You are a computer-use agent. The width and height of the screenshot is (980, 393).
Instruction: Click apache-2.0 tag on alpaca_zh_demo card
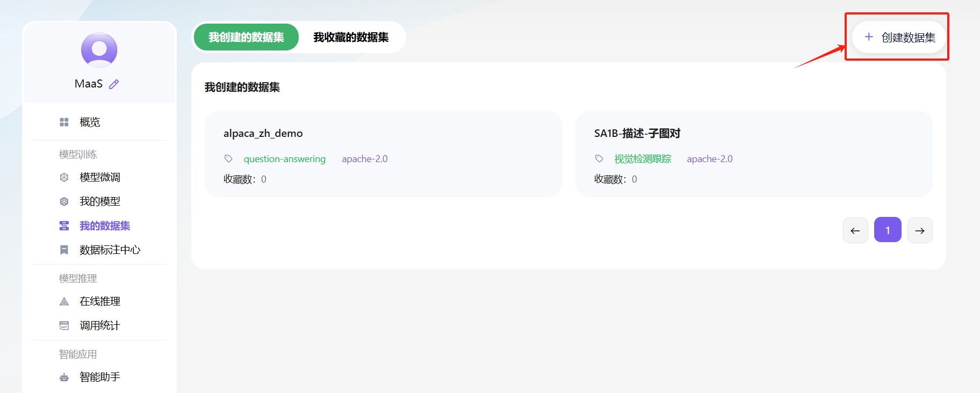[365, 159]
